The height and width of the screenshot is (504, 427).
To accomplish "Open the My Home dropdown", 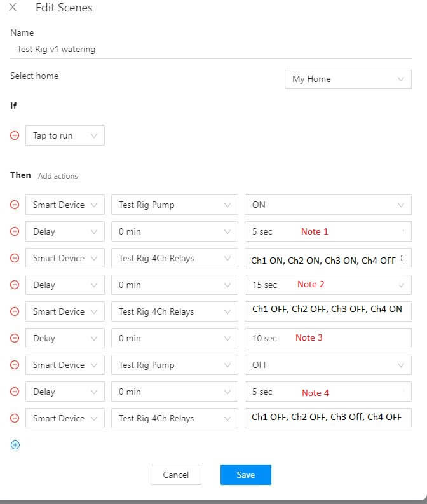I will [348, 79].
